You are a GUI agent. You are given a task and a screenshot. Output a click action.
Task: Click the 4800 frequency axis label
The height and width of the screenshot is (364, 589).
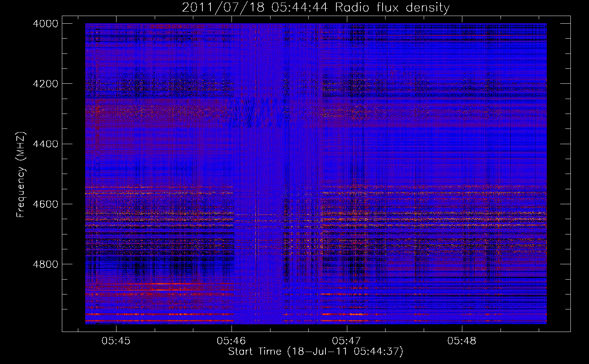coord(45,264)
